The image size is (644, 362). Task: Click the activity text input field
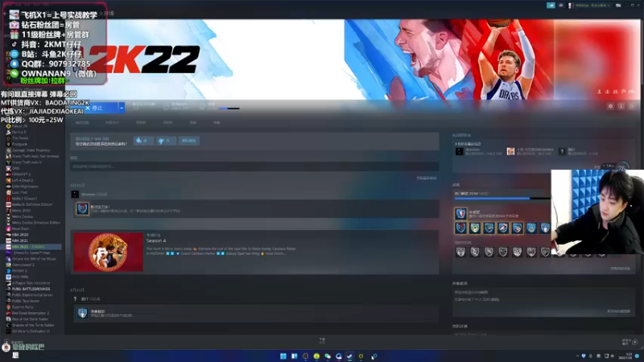point(254,167)
